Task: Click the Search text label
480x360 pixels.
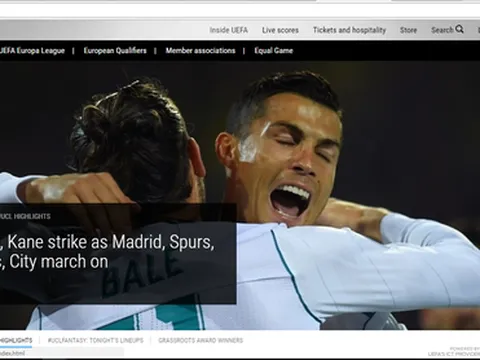Action: 442,30
